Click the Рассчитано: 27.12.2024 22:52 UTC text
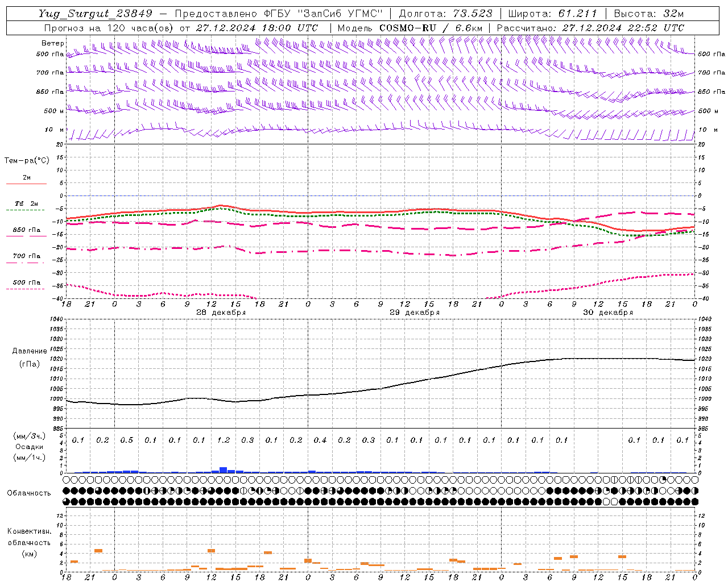 click(590, 28)
